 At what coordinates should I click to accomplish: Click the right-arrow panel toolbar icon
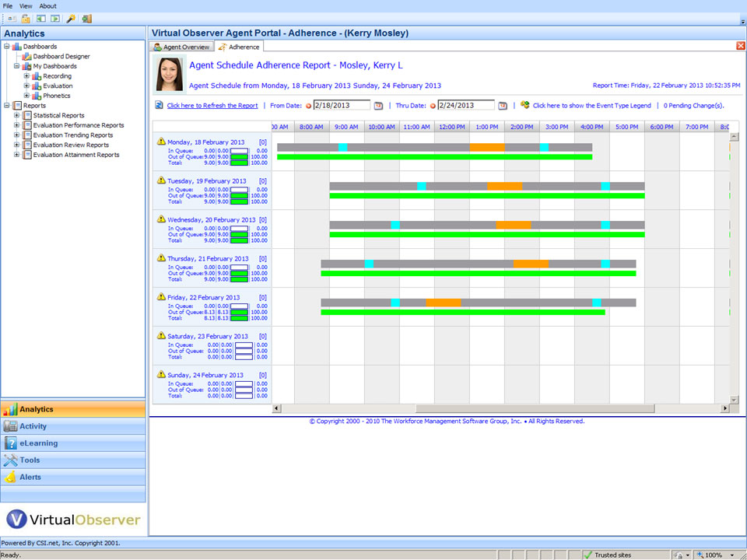(x=55, y=19)
